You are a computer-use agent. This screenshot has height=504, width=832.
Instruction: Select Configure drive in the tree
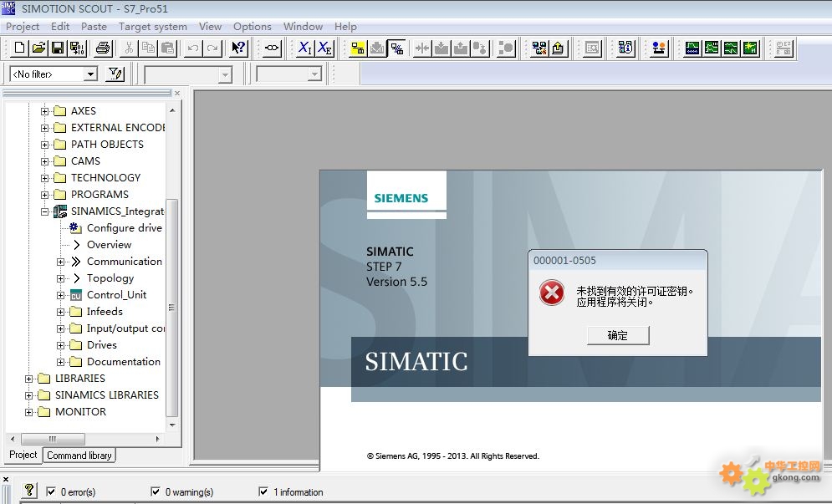pos(124,228)
